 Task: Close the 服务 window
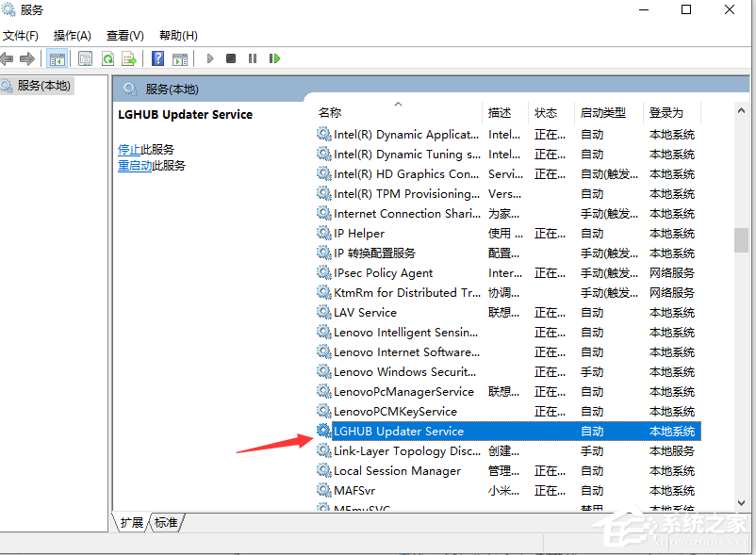pyautogui.click(x=730, y=9)
